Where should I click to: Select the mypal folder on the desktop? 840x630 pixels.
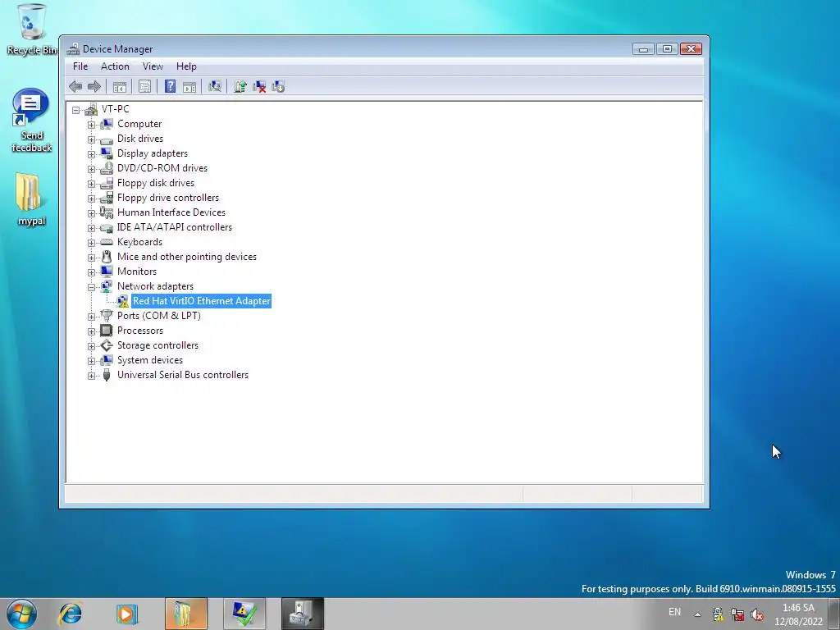[x=32, y=199]
